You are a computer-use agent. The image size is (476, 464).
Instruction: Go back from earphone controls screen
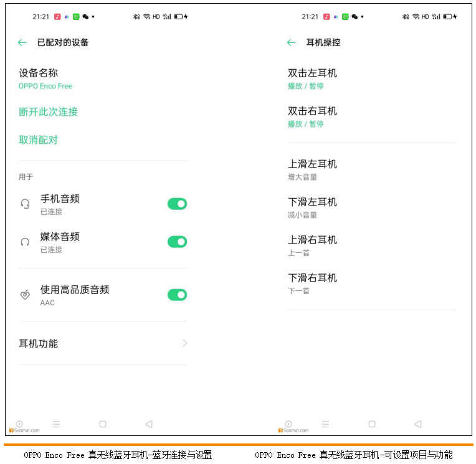pyautogui.click(x=292, y=42)
